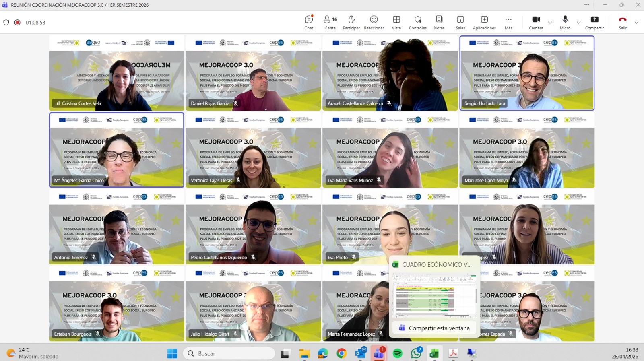Open meeting Notas

click(x=439, y=22)
